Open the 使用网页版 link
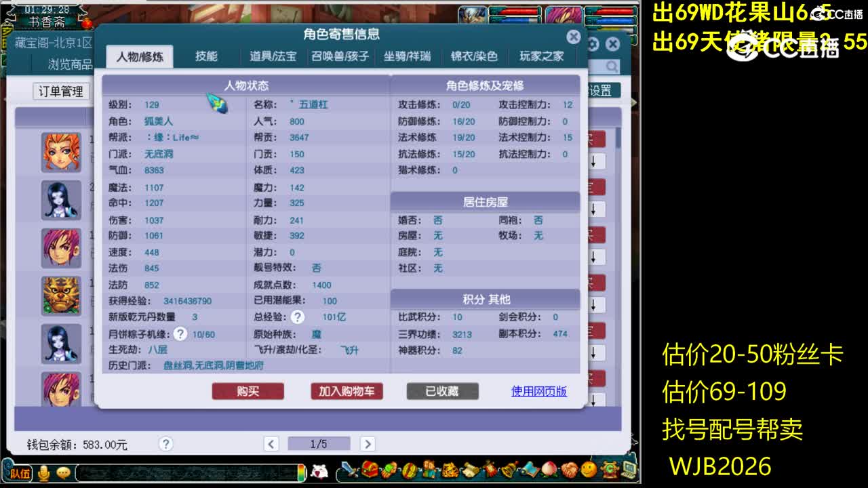The width and height of the screenshot is (868, 488). (x=538, y=391)
